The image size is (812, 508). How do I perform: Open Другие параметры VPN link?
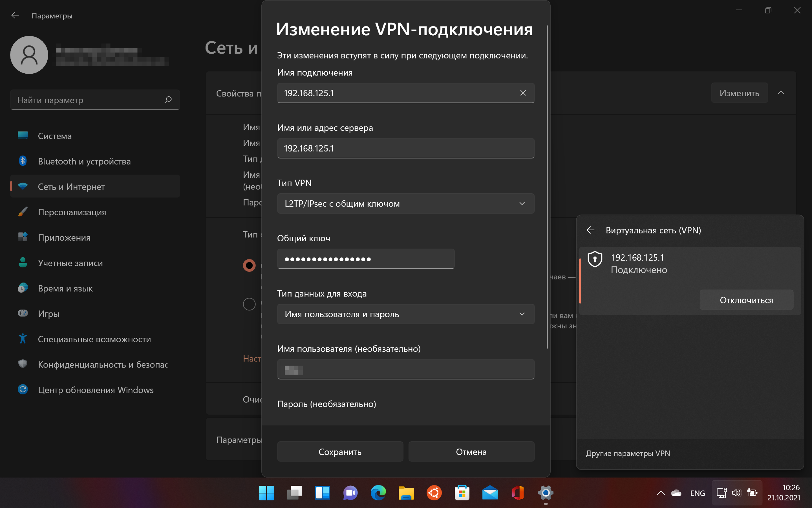tap(628, 453)
